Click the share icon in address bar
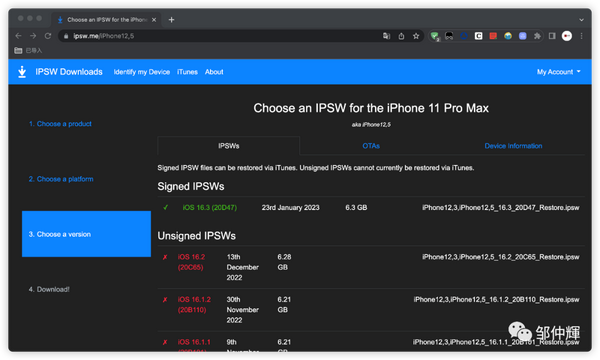Screen dimensions: 600x360 point(401,36)
